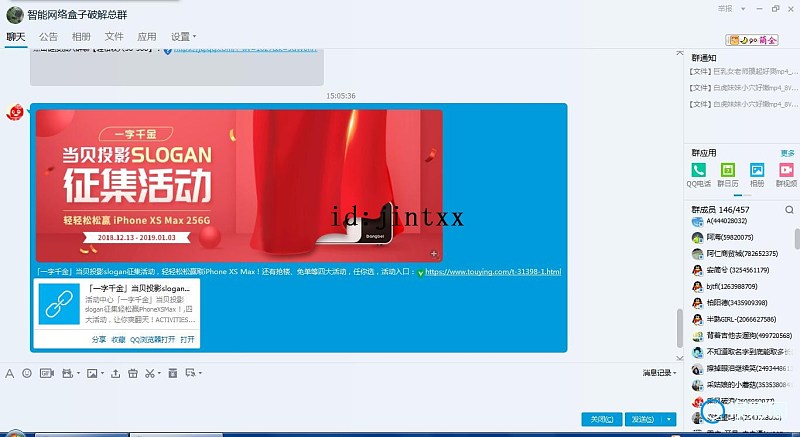
Task: Click the upload file icon
Action: tap(115, 374)
